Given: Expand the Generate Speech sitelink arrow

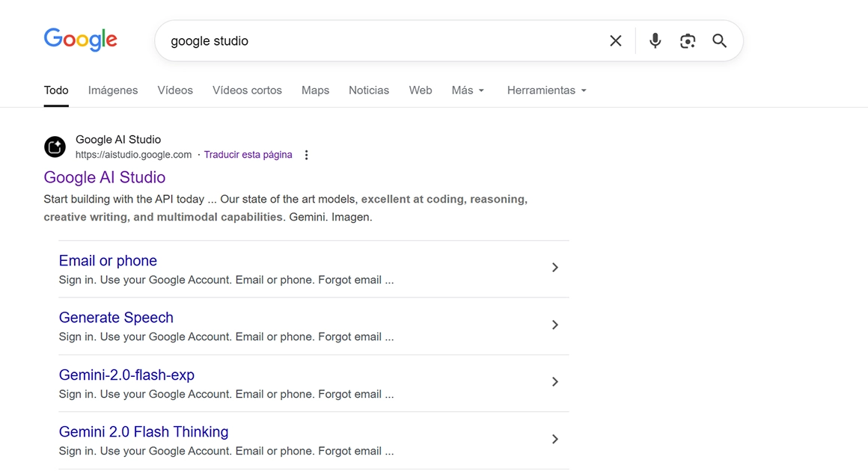Looking at the screenshot, I should 554,325.
